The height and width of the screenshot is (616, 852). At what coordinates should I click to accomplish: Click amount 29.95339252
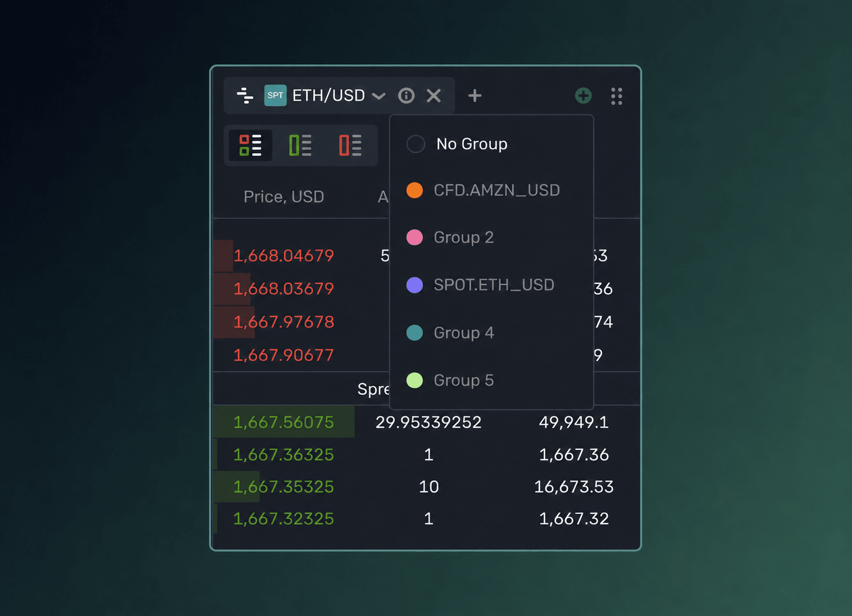[429, 422]
